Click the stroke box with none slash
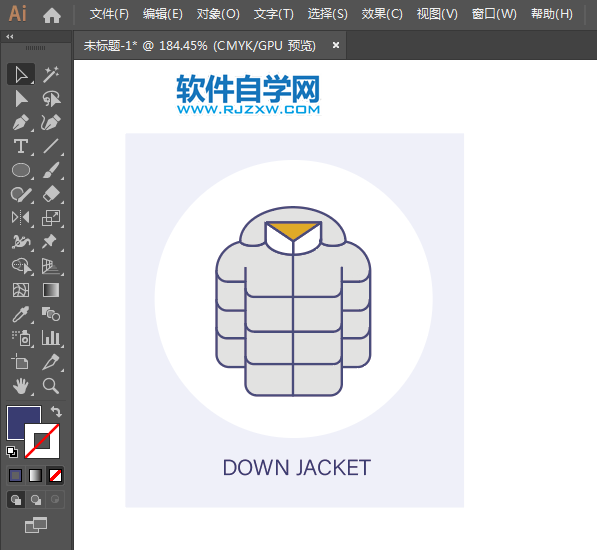The height and width of the screenshot is (550, 597). tap(42, 441)
